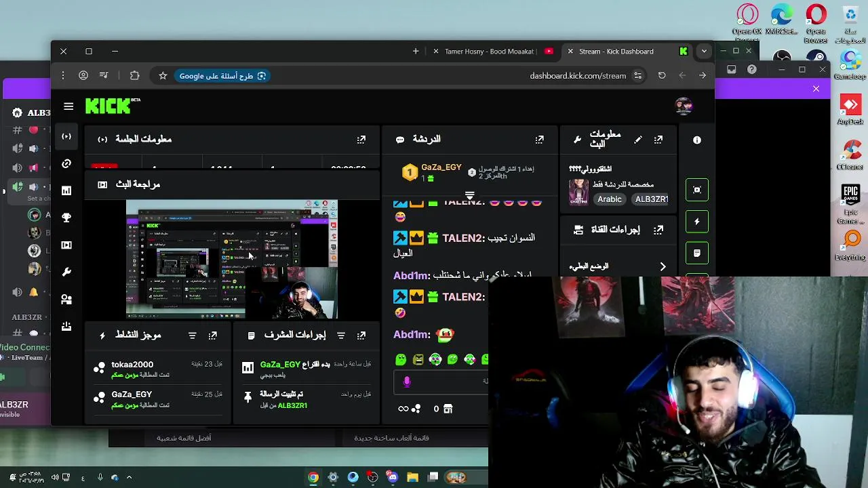Screen dimensions: 868x488
Task: Open the download tray sidebar icon
Action: click(x=66, y=326)
